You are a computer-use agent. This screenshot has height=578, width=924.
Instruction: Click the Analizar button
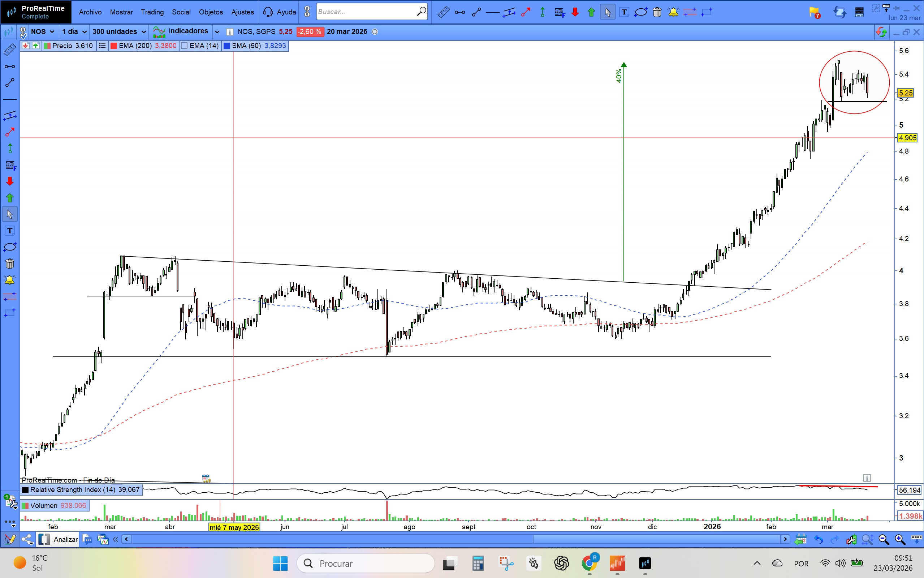[65, 539]
